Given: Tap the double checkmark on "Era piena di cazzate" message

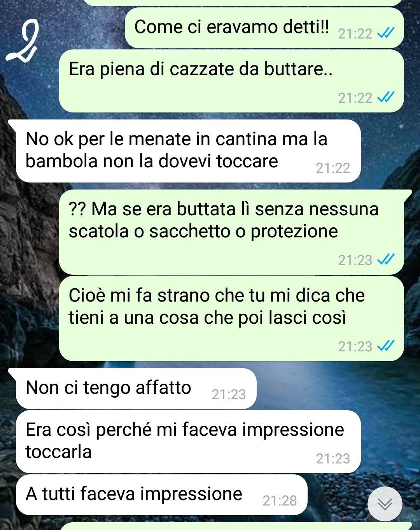Looking at the screenshot, I should coord(386,97).
